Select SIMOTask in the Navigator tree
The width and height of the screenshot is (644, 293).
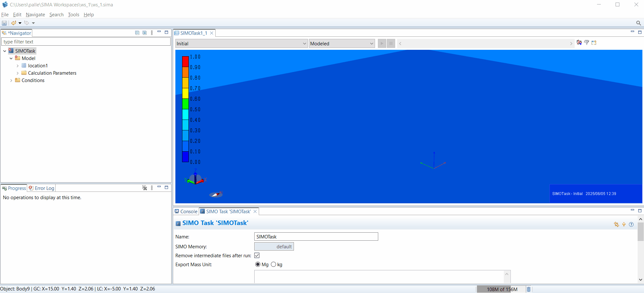click(25, 51)
